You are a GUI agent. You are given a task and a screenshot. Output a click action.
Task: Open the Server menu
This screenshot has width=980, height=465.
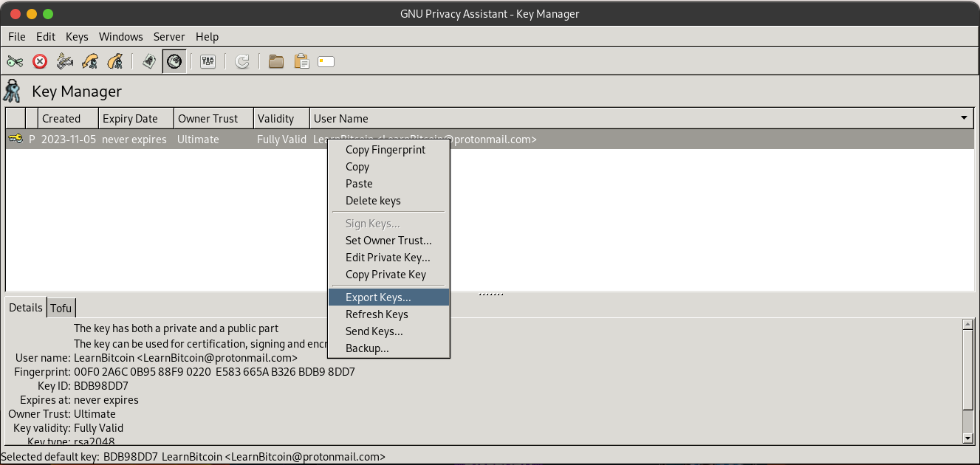pos(169,36)
